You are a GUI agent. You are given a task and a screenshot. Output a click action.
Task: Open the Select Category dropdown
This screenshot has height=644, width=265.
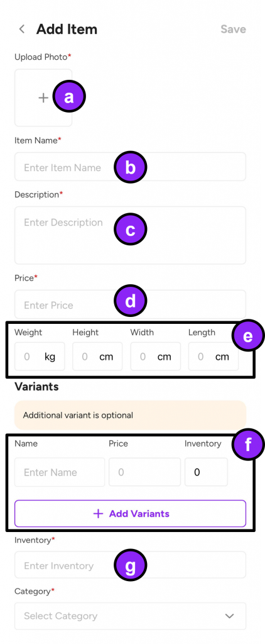(130, 616)
